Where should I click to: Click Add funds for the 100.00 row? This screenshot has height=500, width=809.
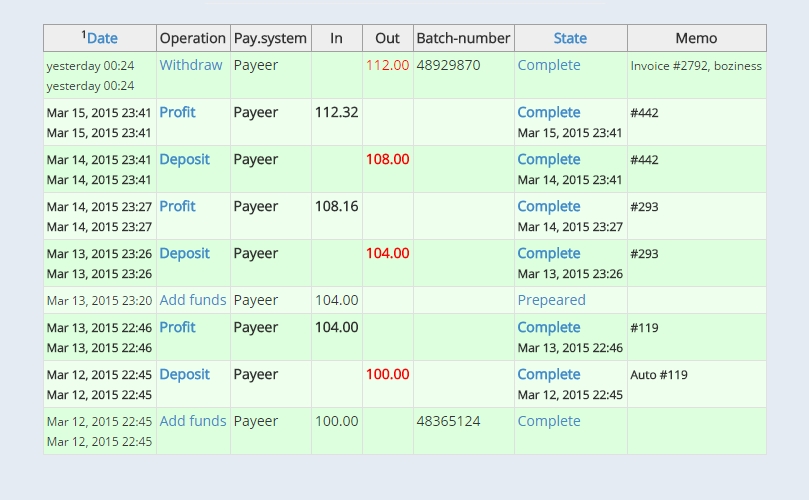pyautogui.click(x=193, y=421)
